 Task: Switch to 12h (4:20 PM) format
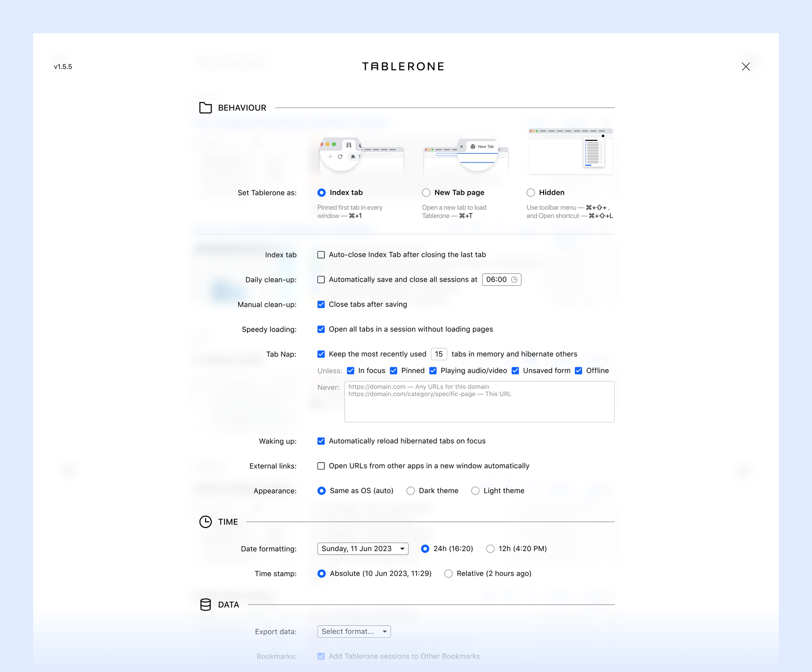coord(490,549)
